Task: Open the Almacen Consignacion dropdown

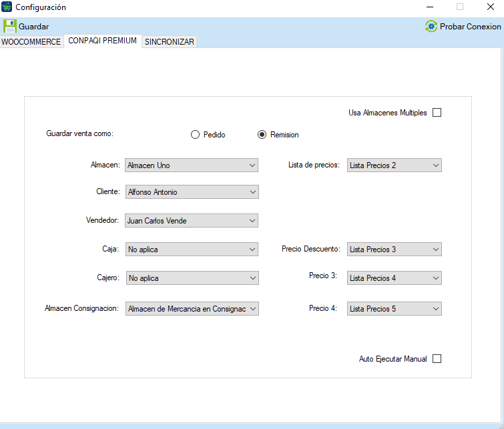Action: click(192, 308)
